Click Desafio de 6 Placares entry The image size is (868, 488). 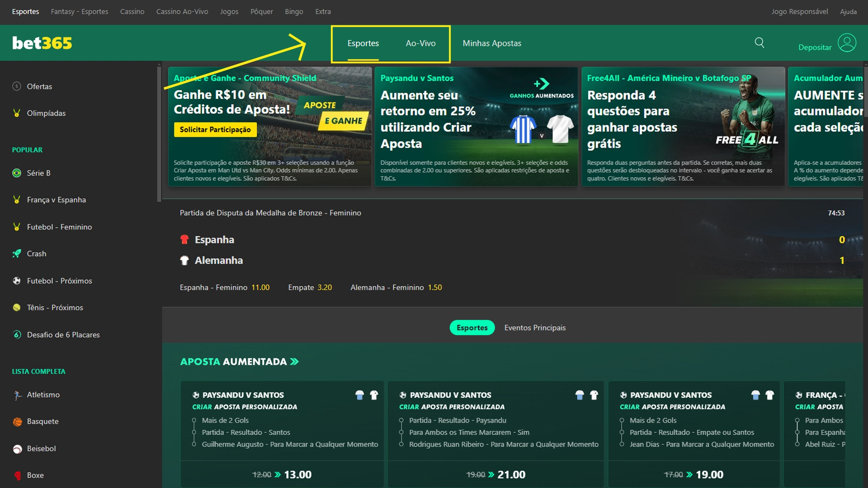tap(81, 335)
